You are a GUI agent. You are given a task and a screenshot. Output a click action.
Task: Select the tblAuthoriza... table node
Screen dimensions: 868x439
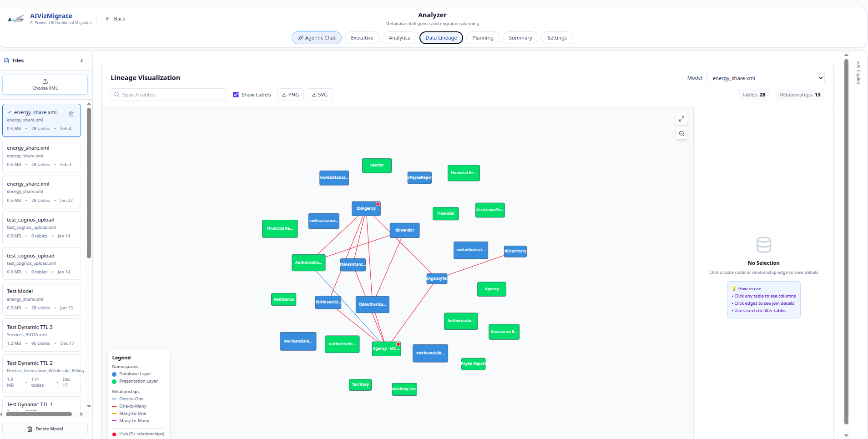(x=373, y=304)
